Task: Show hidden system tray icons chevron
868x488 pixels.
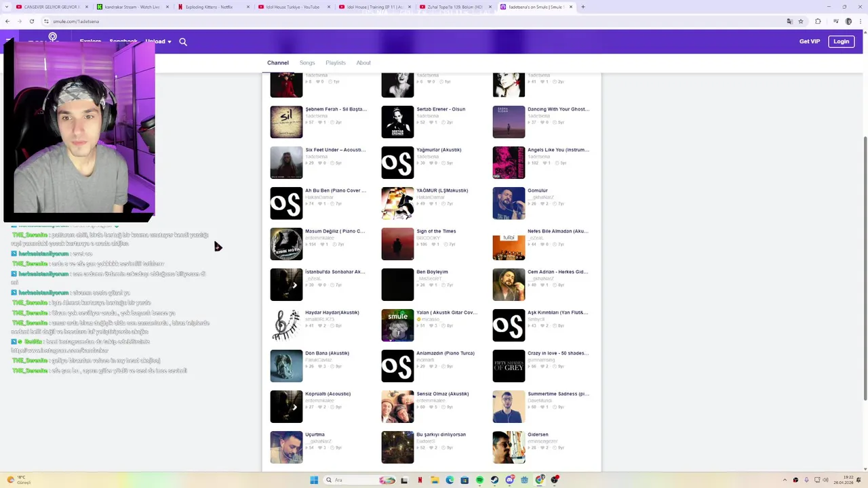Action: 785,480
